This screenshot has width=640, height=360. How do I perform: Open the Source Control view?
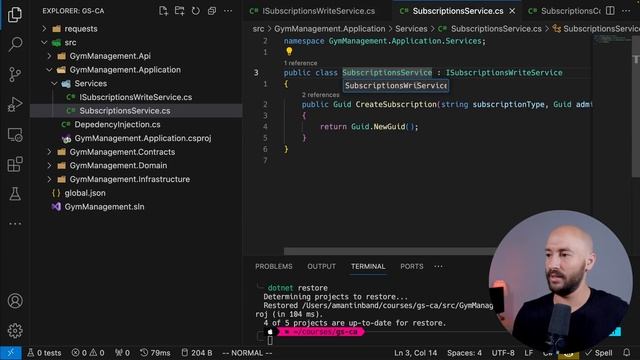(15, 74)
